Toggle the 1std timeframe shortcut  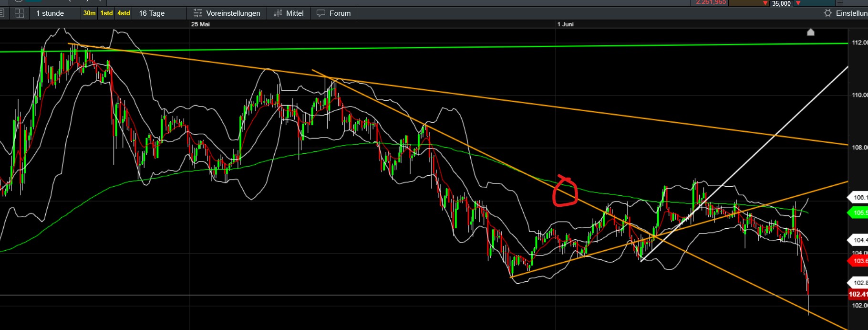[x=106, y=13]
